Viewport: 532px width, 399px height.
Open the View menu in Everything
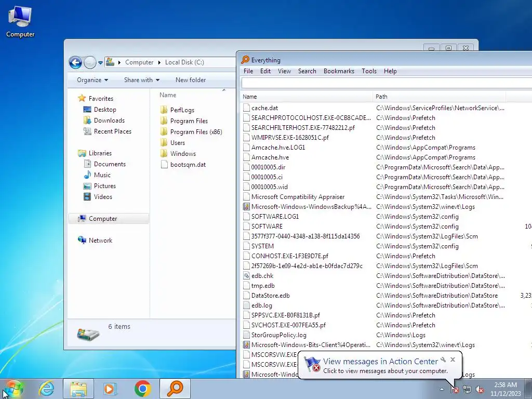(284, 71)
